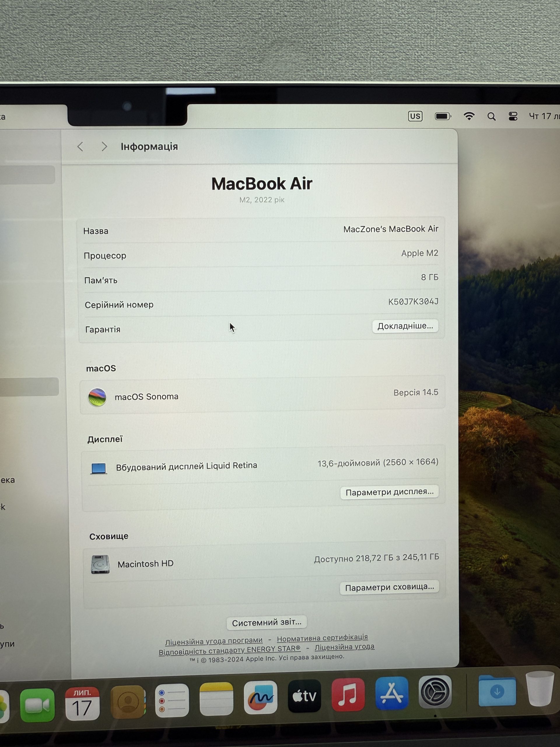Open Ліцензійна угода програми link

214,640
